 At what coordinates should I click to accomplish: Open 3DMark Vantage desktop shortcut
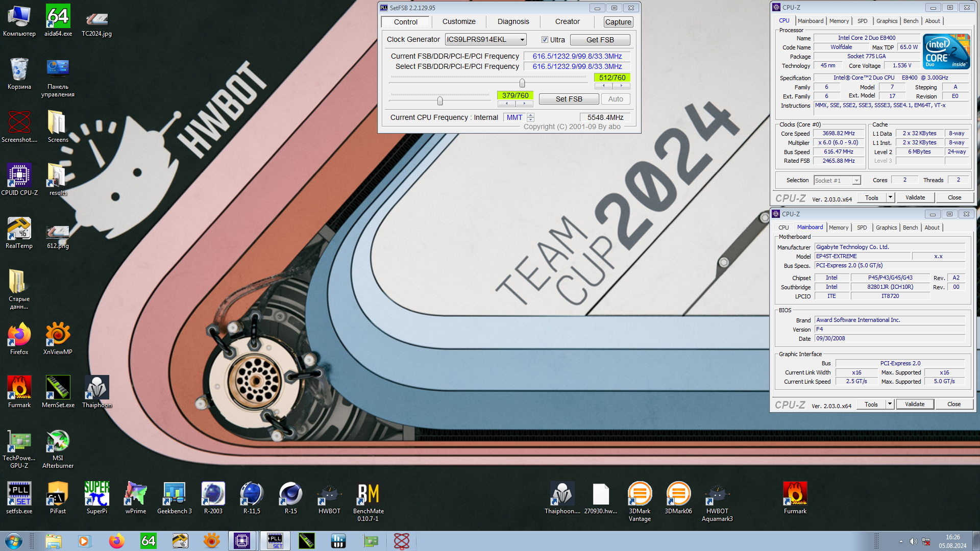(640, 502)
